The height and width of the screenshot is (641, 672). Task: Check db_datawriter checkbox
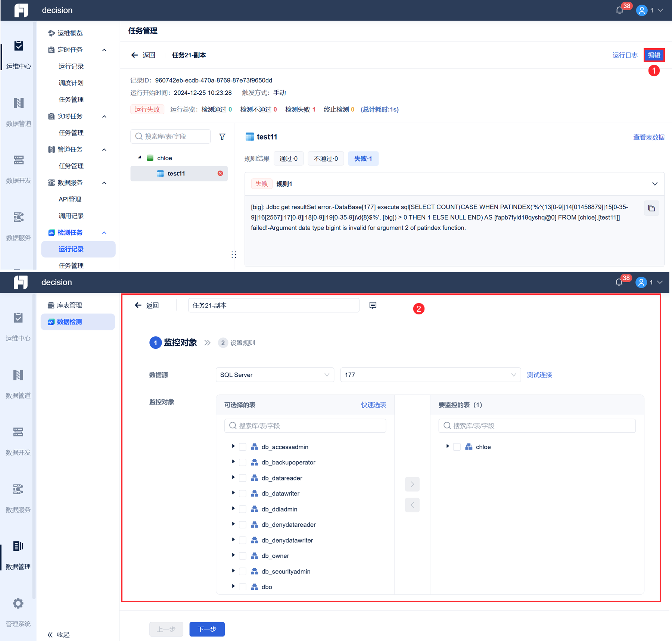click(x=242, y=494)
